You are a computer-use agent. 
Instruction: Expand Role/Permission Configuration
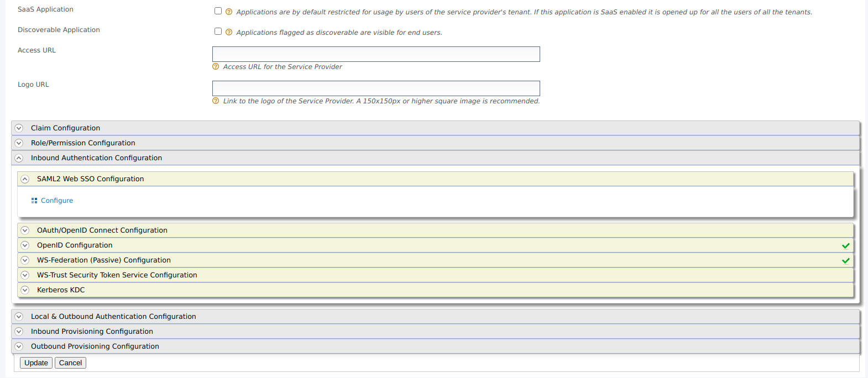(19, 143)
